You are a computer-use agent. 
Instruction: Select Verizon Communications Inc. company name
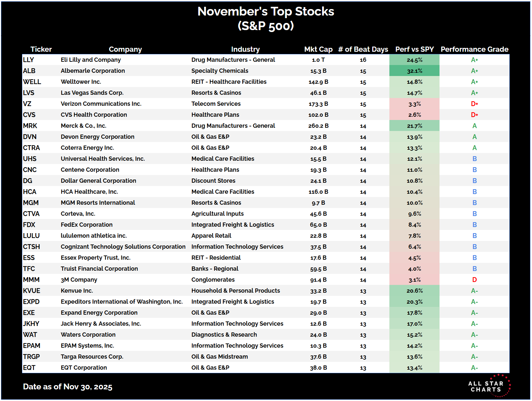101,104
